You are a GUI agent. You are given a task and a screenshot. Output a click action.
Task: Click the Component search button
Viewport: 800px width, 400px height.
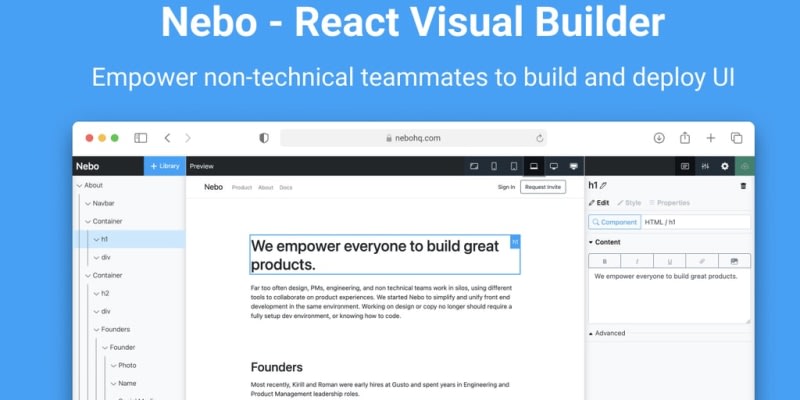point(615,222)
